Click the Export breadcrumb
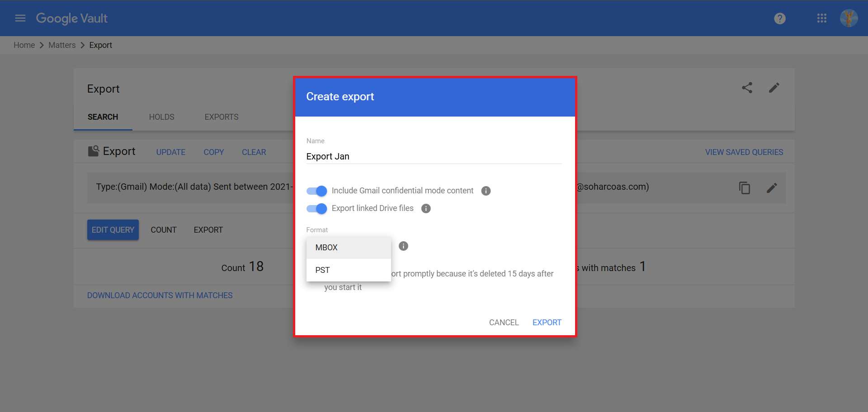 coord(101,45)
